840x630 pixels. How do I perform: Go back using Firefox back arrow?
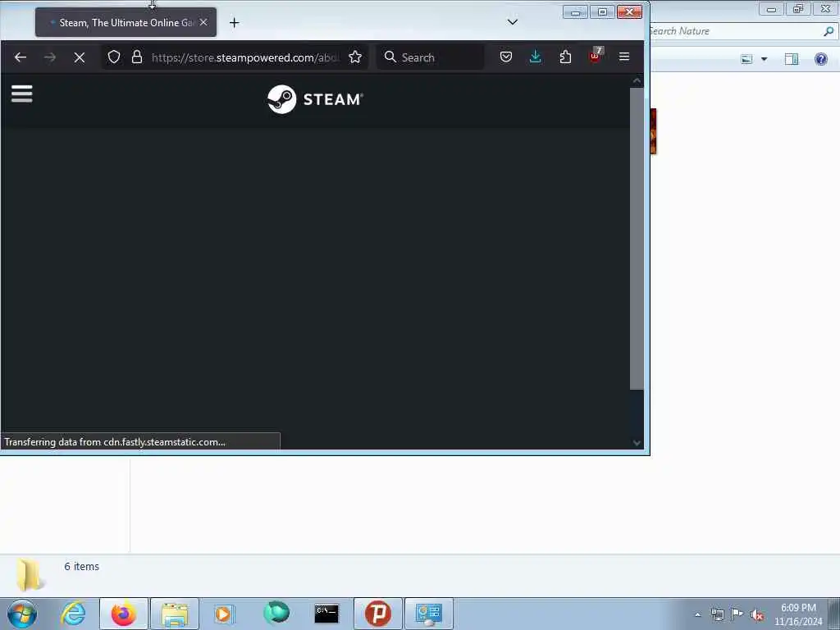coord(21,57)
